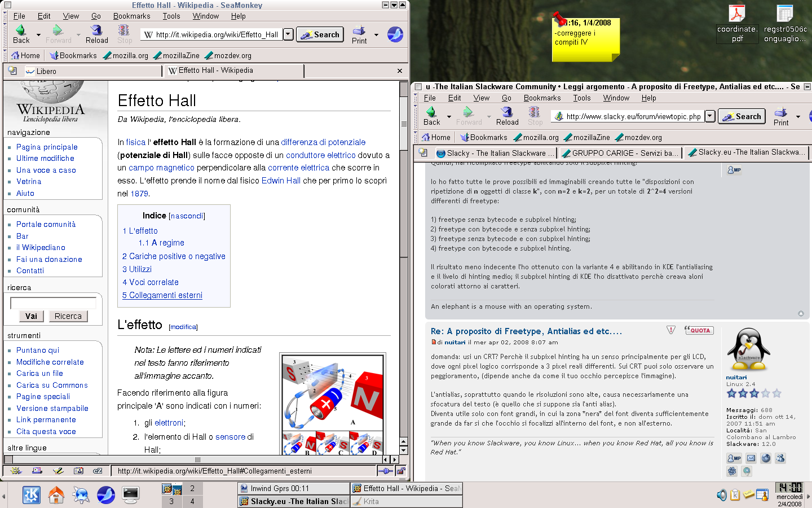Launch Composer from the status bar icon

pos(58,471)
